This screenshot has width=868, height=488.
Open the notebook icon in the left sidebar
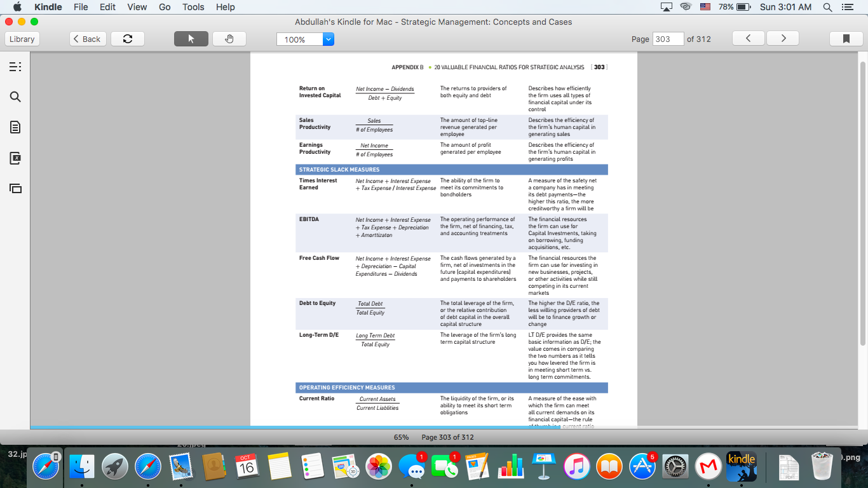(15, 128)
